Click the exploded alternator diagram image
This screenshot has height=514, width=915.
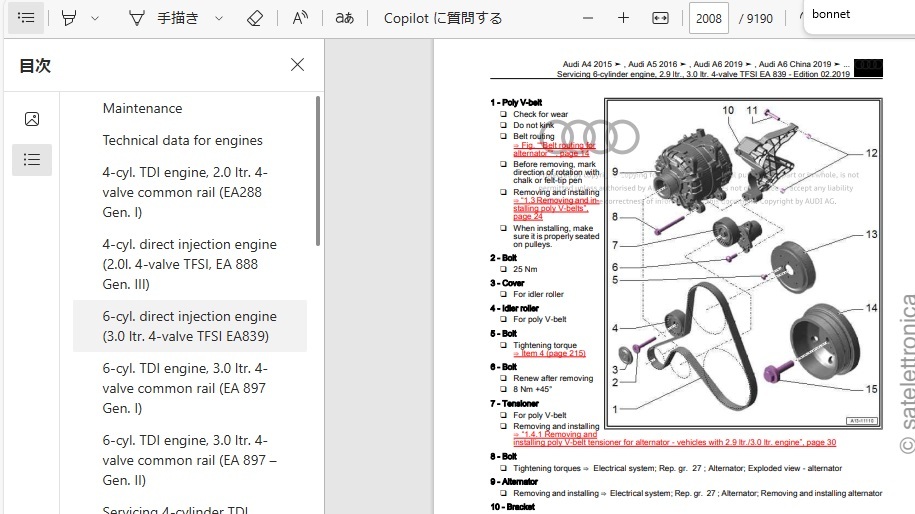point(743,264)
